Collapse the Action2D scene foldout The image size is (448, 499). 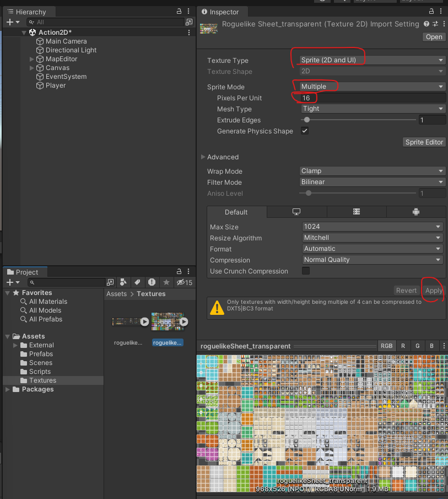point(24,33)
